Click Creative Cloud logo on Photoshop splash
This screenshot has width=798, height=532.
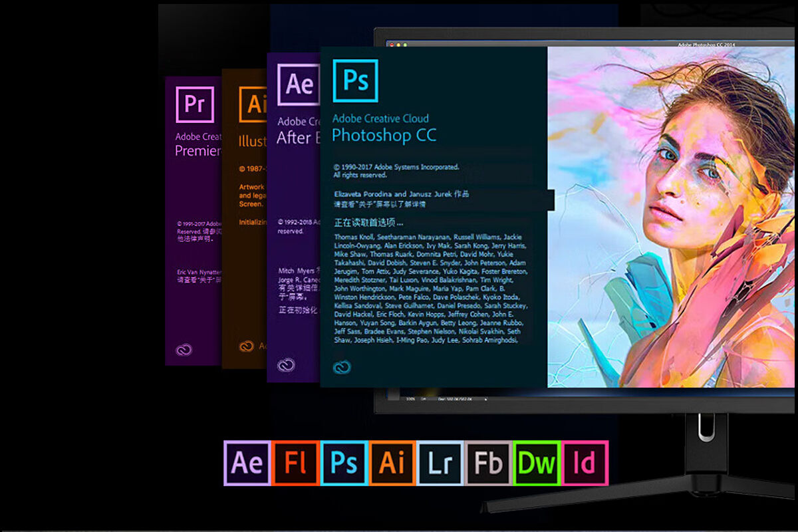pos(342,367)
